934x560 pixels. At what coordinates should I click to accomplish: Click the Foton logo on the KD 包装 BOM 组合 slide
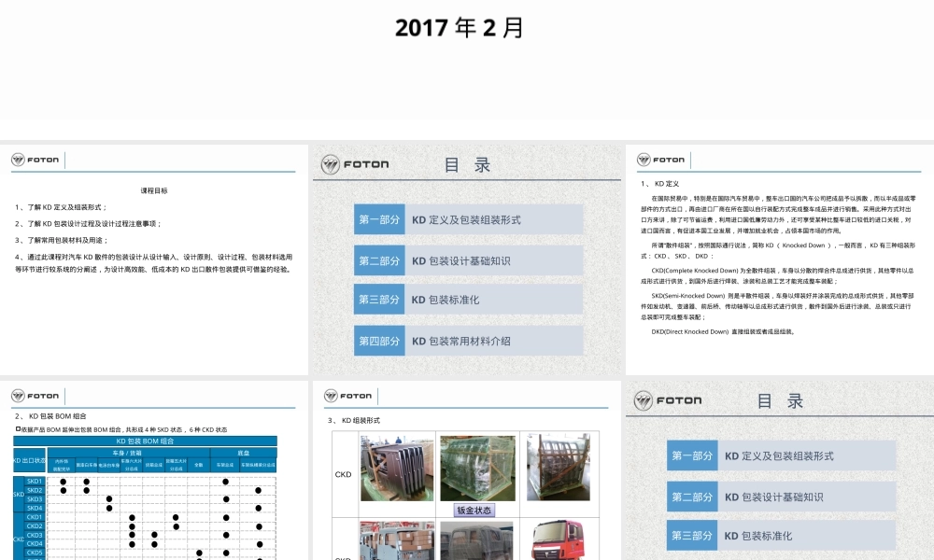pyautogui.click(x=35, y=396)
